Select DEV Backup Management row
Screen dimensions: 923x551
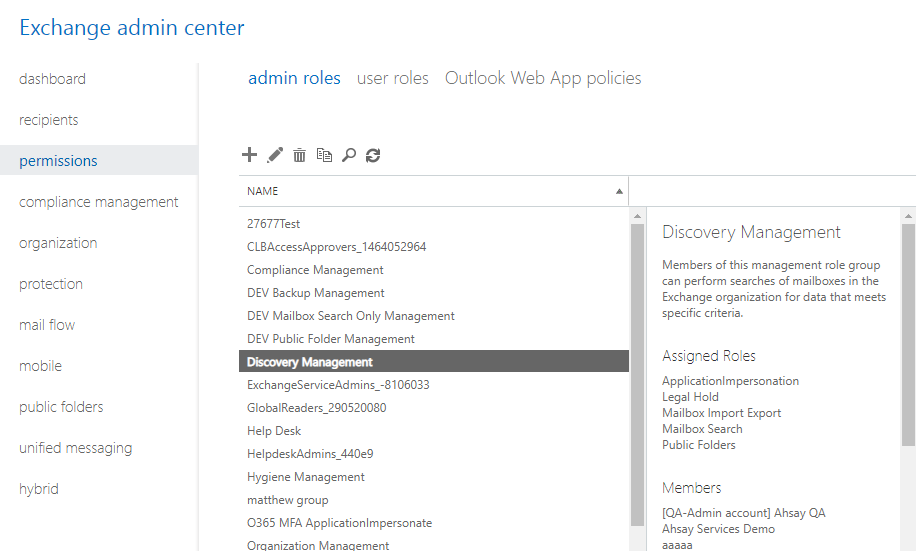point(316,293)
